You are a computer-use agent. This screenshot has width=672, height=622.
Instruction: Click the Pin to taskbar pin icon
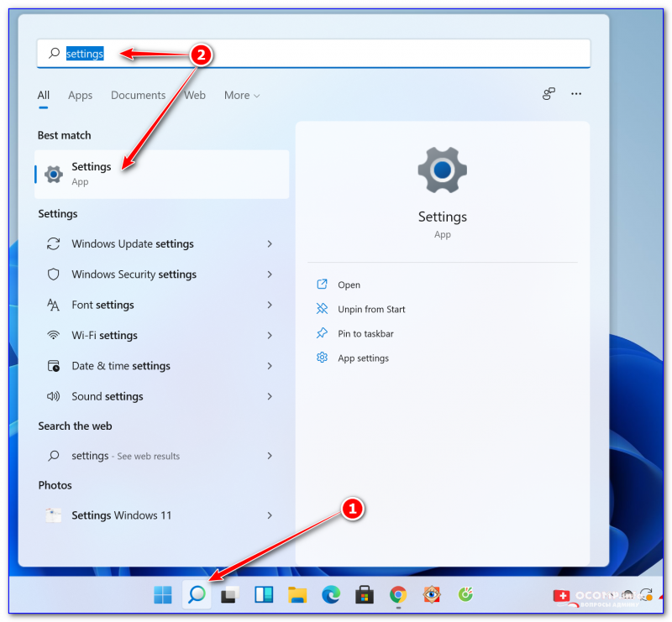tap(322, 333)
